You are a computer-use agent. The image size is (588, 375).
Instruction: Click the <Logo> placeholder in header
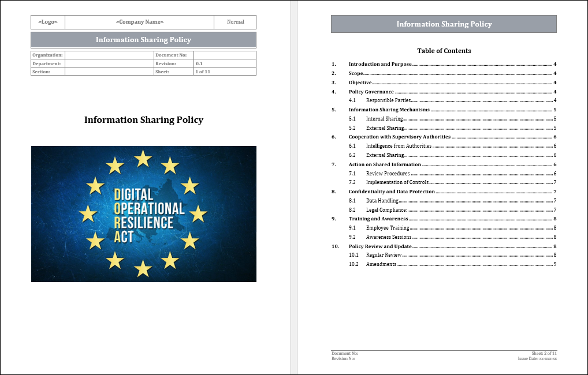click(x=48, y=22)
